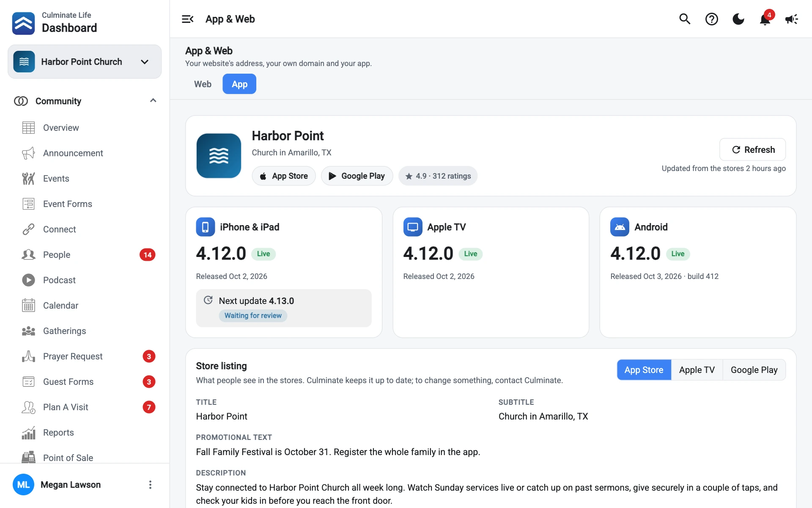Viewport: 812px width, 508px height.
Task: Open notifications bell icon
Action: click(x=765, y=19)
